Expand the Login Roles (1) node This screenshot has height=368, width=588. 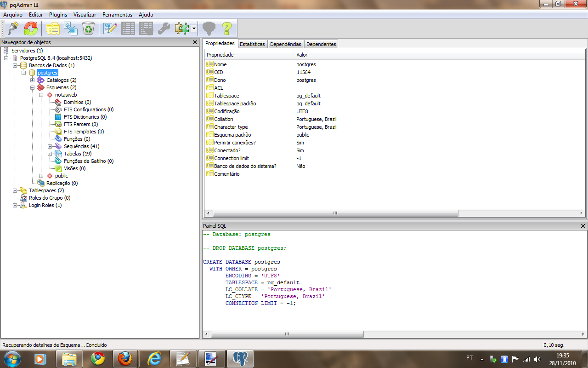tap(15, 205)
